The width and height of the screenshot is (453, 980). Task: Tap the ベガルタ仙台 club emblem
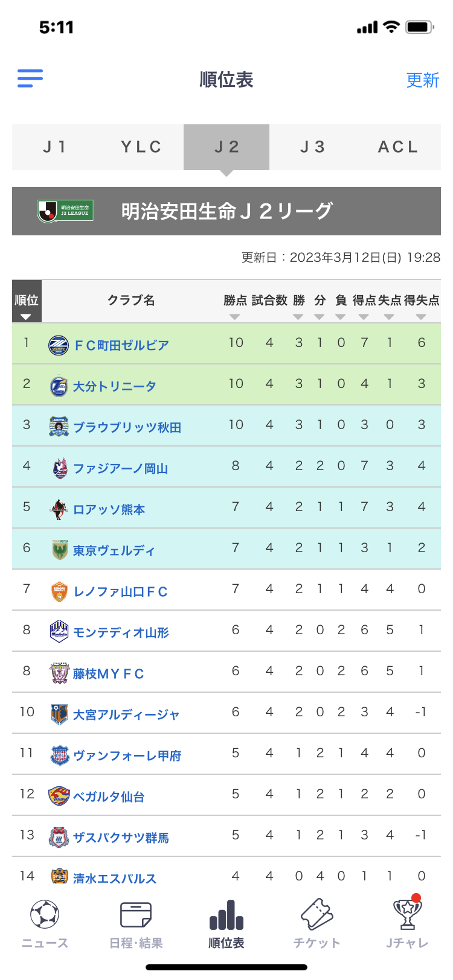tap(59, 797)
